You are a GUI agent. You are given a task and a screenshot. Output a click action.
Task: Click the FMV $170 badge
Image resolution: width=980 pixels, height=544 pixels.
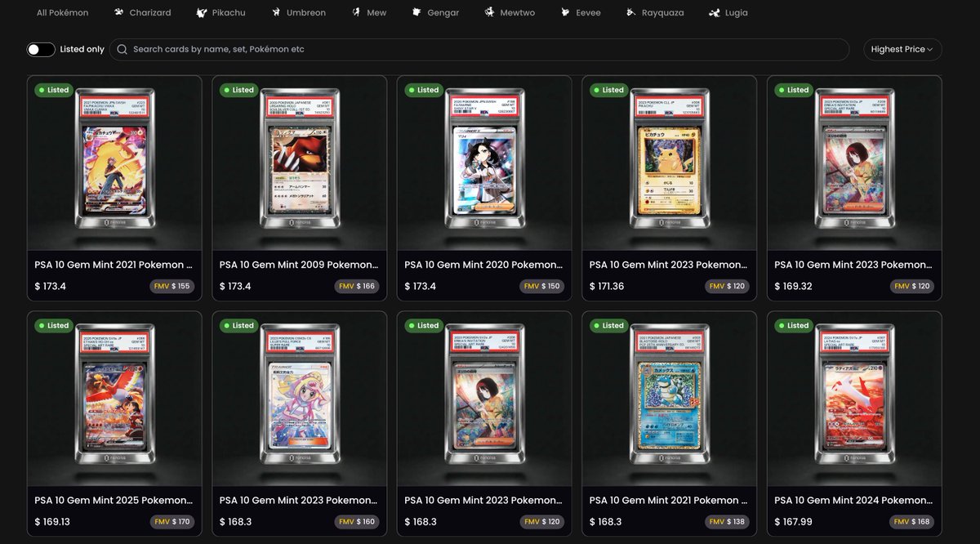172,521
